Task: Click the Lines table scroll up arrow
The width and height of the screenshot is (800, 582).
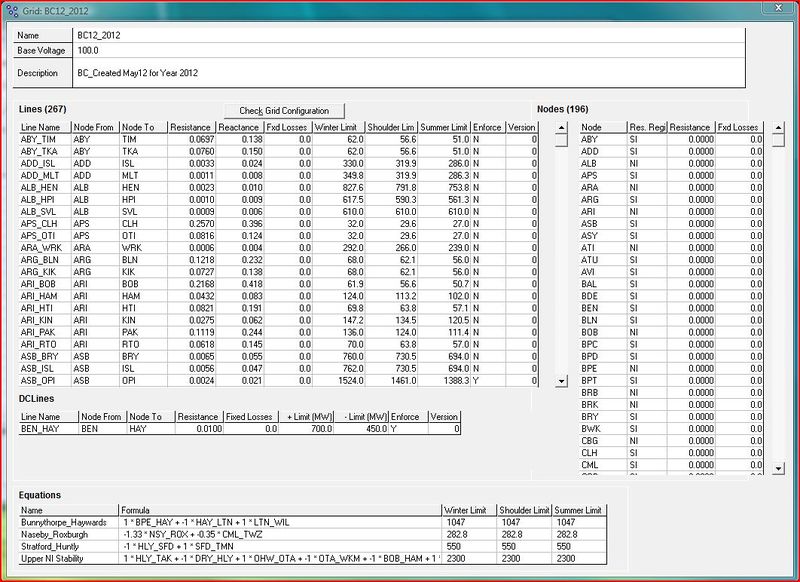Action: coord(561,128)
